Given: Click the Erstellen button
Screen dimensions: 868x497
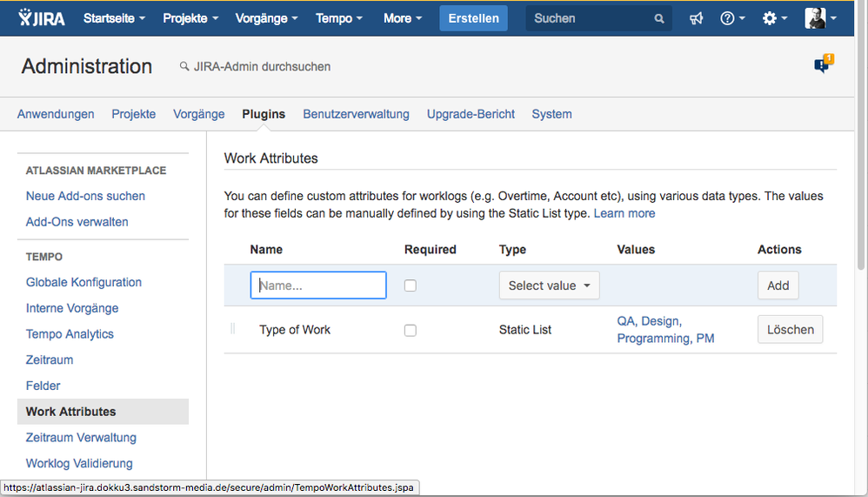Looking at the screenshot, I should pos(473,18).
